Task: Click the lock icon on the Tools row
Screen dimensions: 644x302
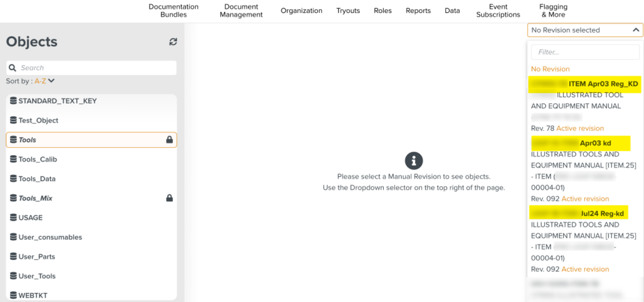Action: tap(169, 140)
